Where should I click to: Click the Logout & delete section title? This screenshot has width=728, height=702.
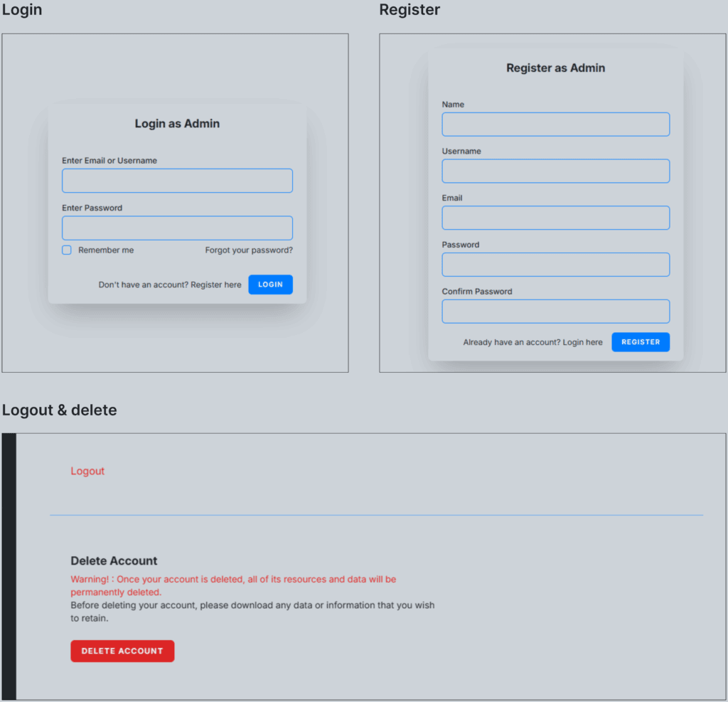click(x=60, y=410)
